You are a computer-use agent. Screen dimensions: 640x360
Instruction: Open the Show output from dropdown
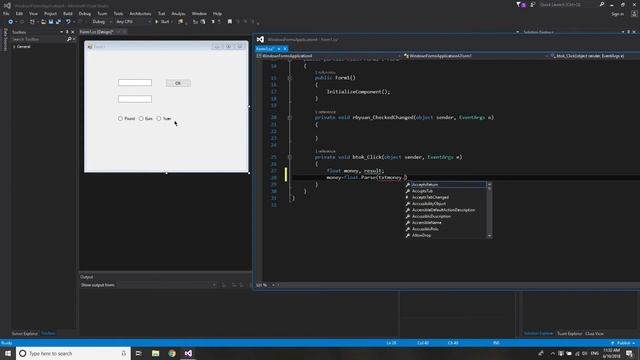167,285
